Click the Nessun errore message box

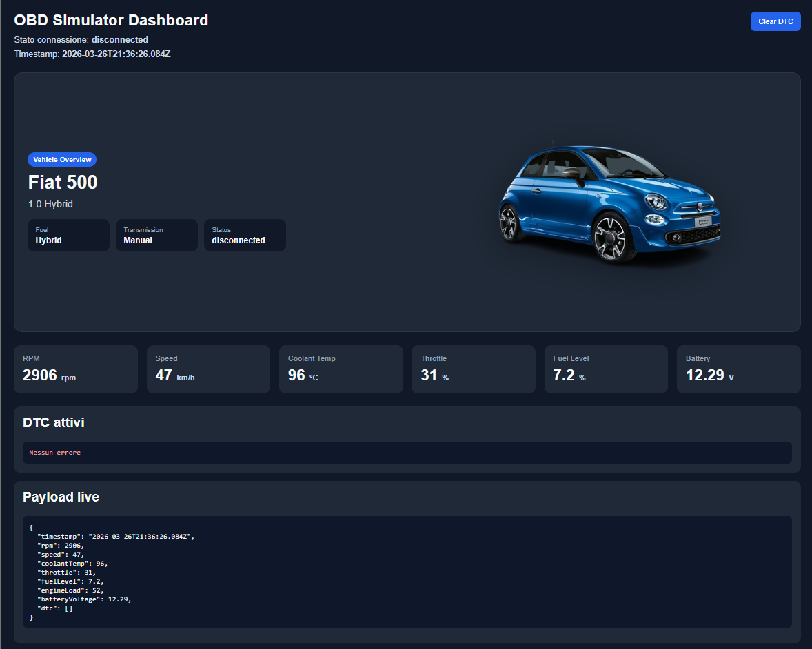coord(407,453)
